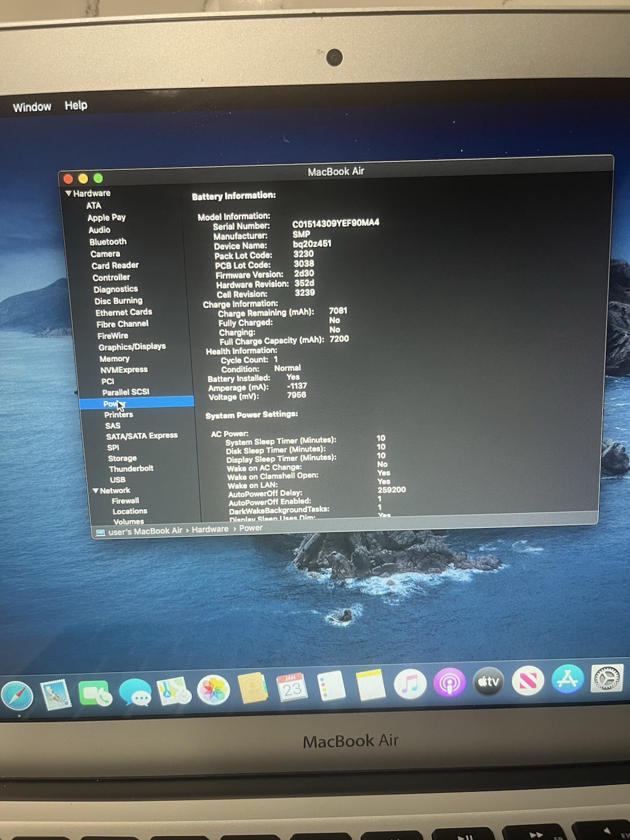Open System Preferences gear icon
Viewport: 630px width, 840px height.
[x=607, y=678]
